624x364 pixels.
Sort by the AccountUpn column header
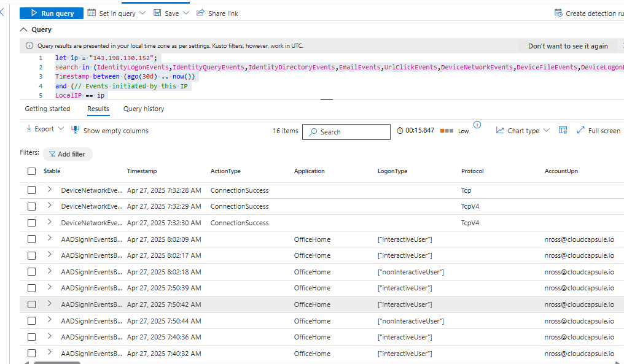pos(561,171)
